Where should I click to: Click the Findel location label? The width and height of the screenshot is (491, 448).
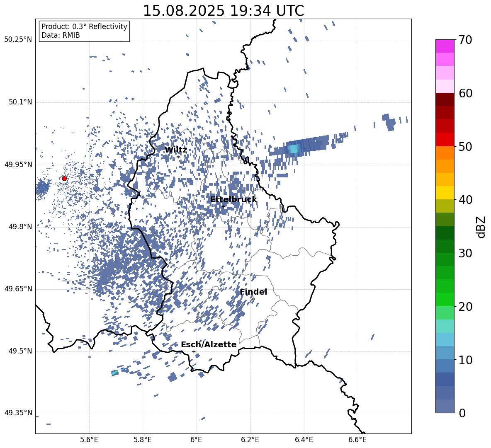tap(253, 292)
